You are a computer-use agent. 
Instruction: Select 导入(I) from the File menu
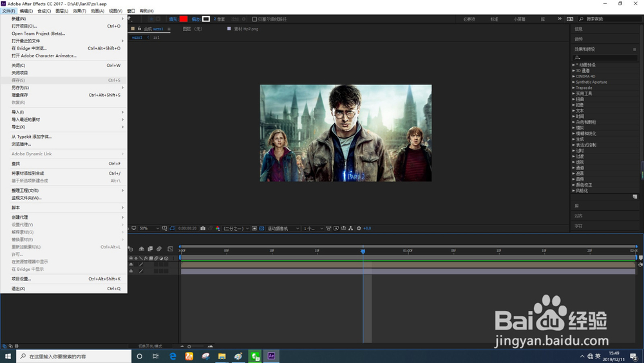point(64,112)
